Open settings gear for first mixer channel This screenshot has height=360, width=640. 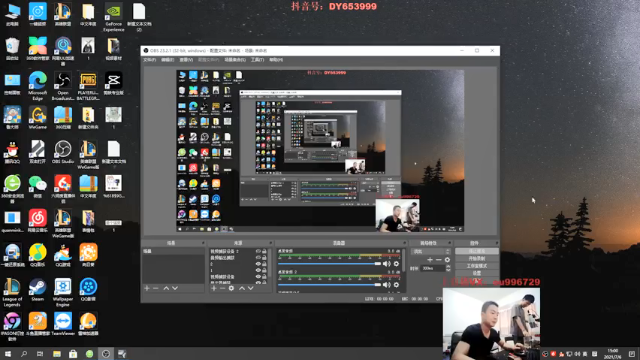[396, 264]
